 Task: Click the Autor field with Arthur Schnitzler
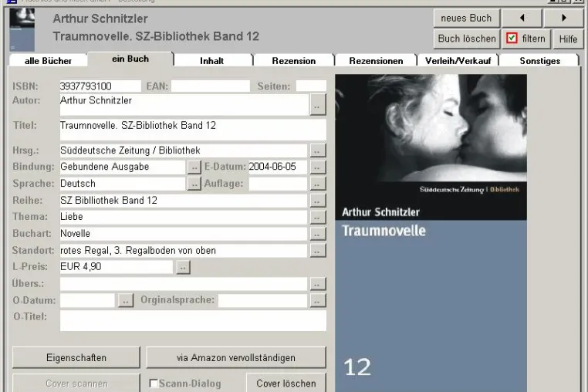click(184, 105)
